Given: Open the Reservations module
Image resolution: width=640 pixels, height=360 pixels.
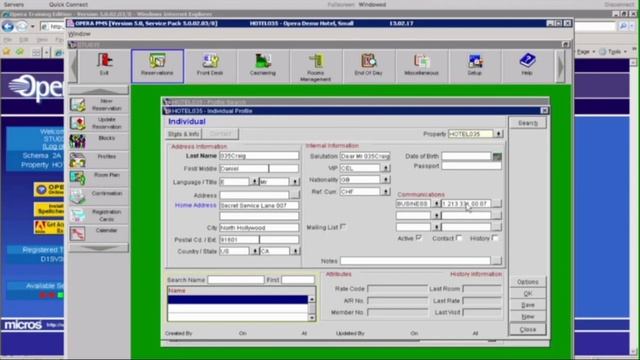Looking at the screenshot, I should 157,66.
